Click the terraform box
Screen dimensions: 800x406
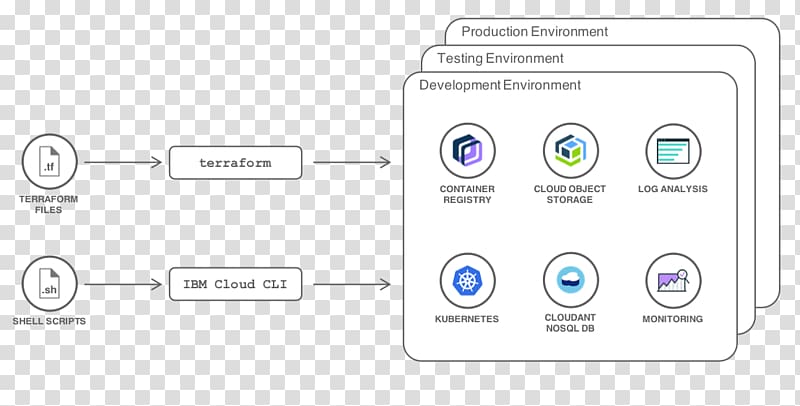235,163
